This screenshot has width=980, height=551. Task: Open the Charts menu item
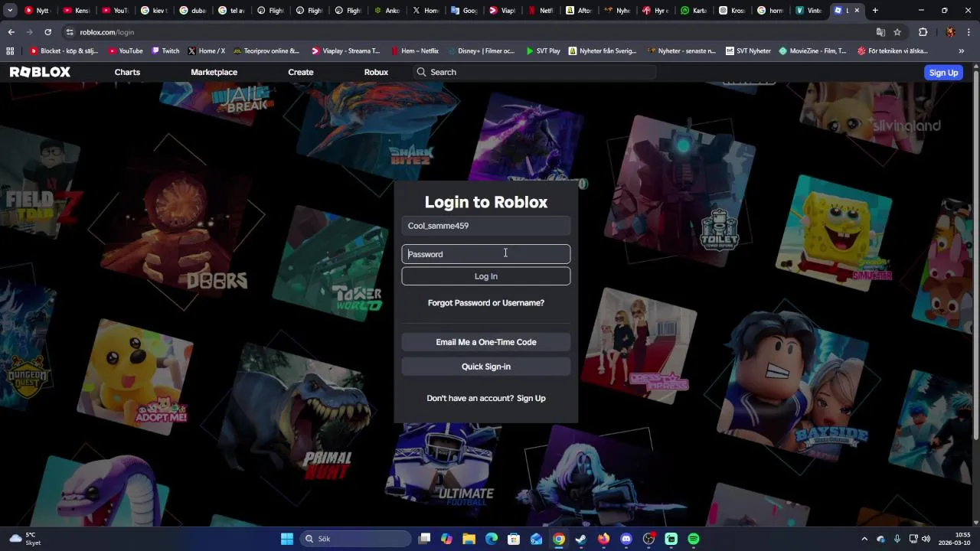click(x=127, y=72)
